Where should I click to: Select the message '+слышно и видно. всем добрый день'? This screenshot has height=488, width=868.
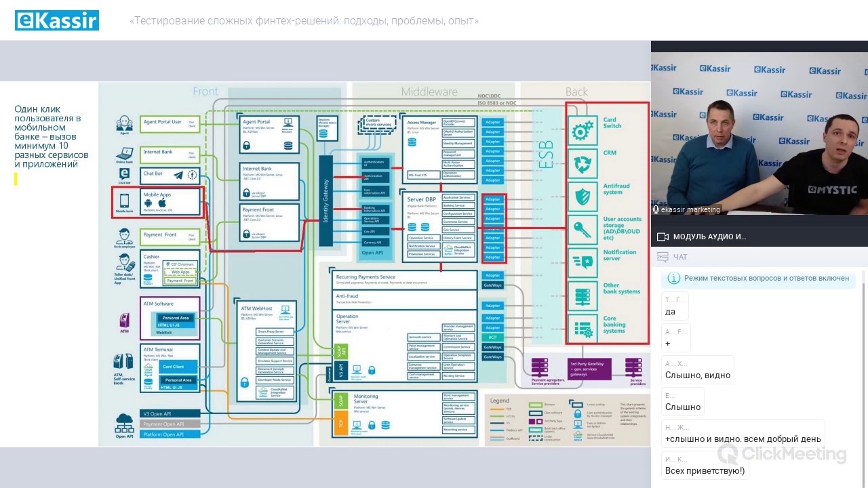(x=743, y=433)
